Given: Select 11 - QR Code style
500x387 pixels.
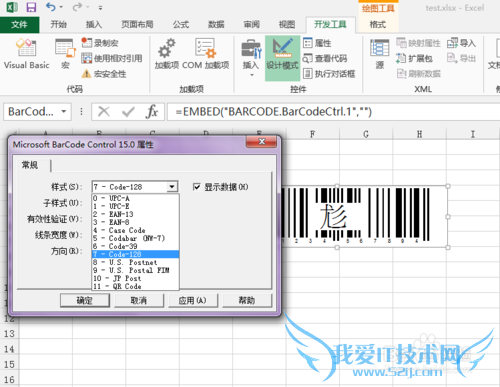Looking at the screenshot, I should pos(136,286).
